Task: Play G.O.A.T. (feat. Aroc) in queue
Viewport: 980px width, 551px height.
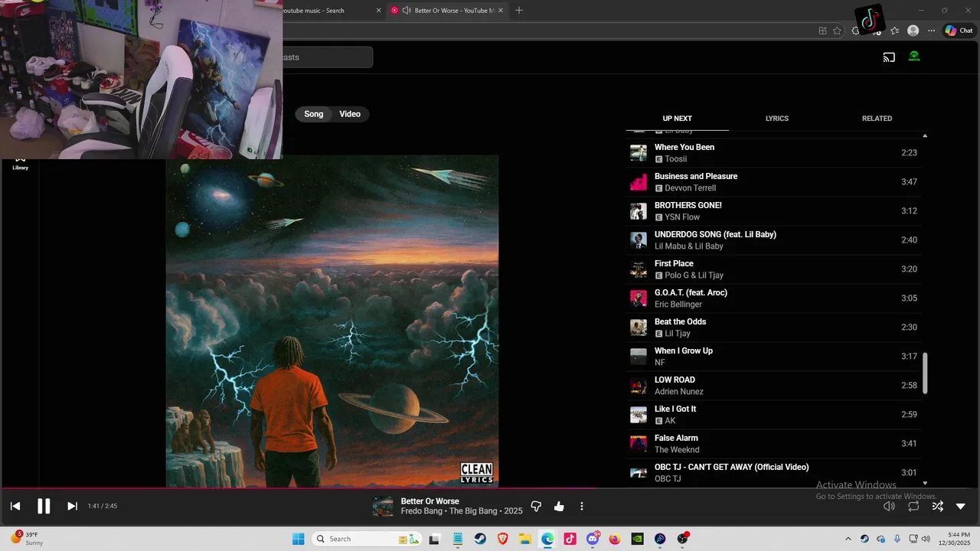Action: 773,298
